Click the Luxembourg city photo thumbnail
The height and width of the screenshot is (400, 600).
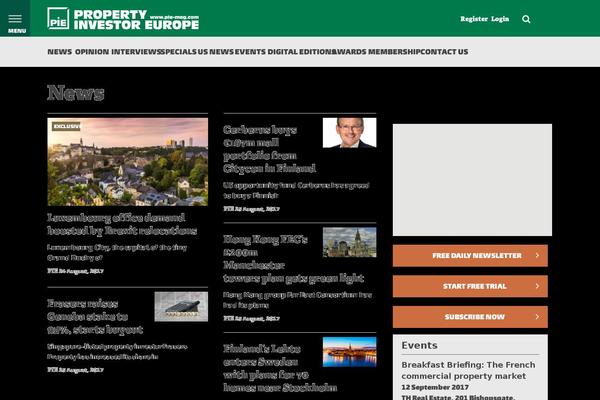point(127,162)
